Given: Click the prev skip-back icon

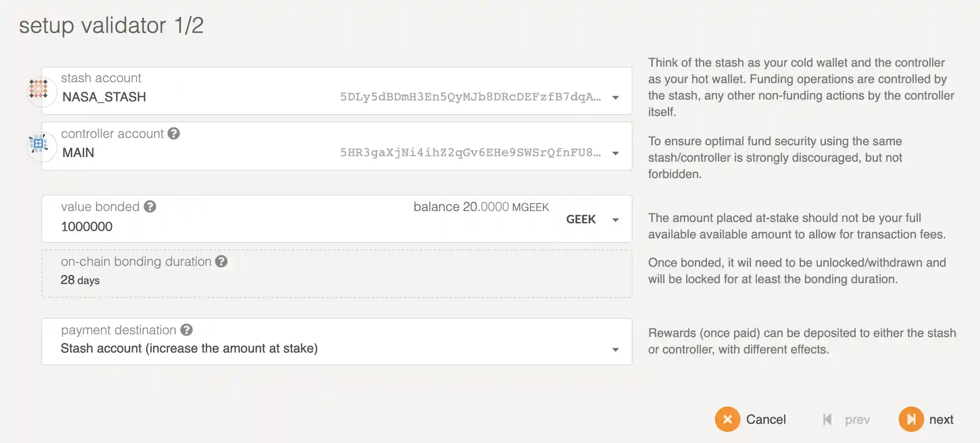Looking at the screenshot, I should coord(827,419).
